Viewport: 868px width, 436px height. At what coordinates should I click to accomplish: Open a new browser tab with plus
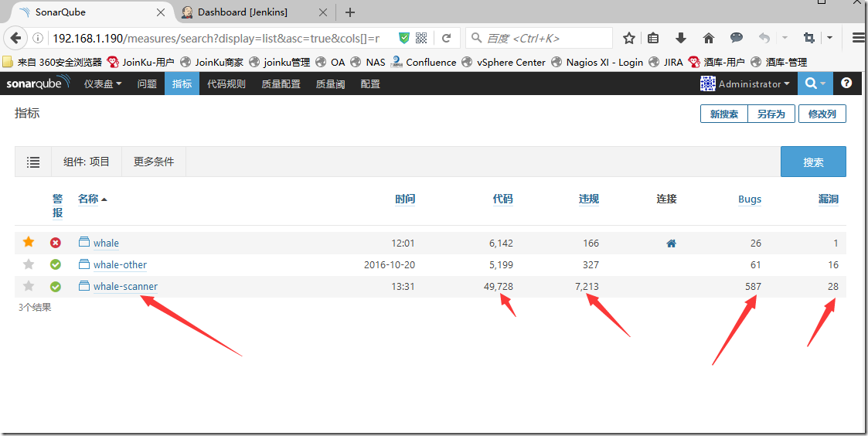click(x=350, y=12)
